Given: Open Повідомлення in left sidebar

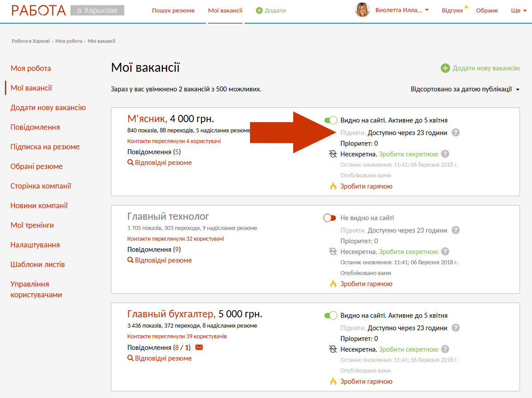Looking at the screenshot, I should pos(35,127).
